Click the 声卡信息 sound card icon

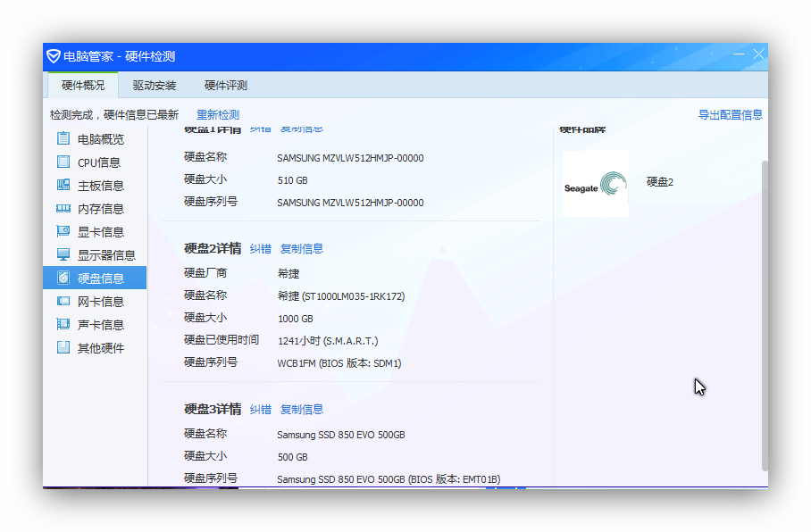coord(63,324)
